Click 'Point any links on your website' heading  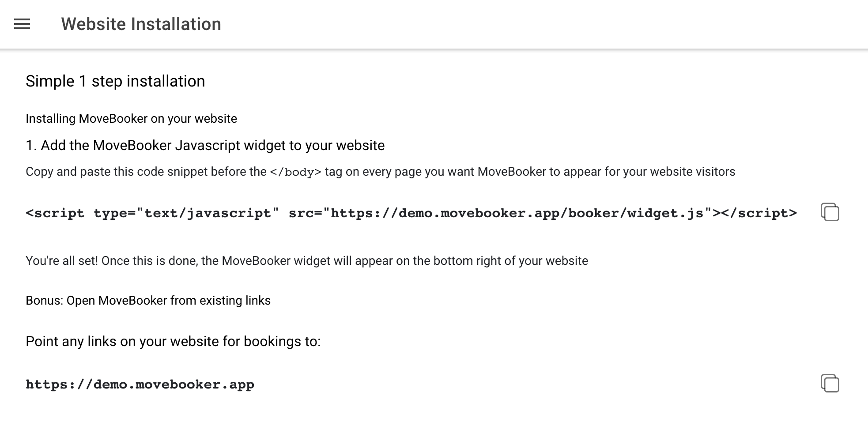pos(173,341)
